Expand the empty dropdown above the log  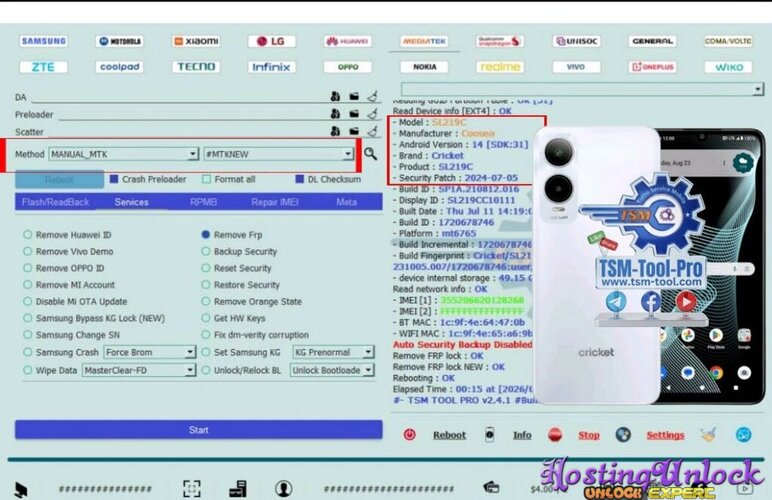click(x=582, y=89)
